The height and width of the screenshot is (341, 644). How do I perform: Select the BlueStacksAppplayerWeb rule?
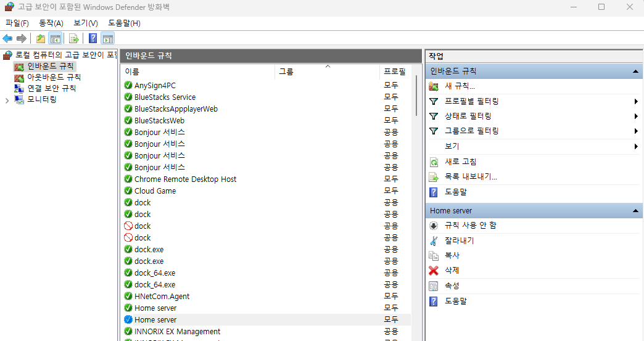click(x=176, y=109)
